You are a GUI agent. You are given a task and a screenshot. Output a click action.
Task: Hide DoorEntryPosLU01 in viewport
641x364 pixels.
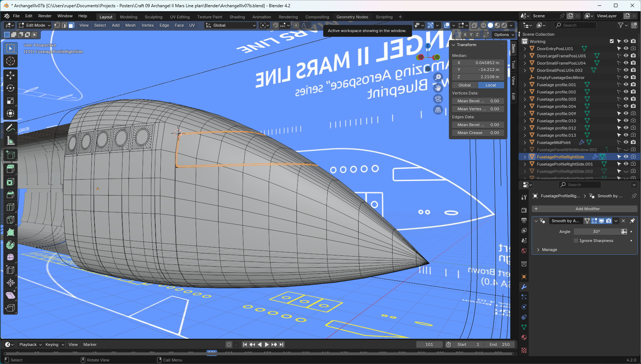626,48
